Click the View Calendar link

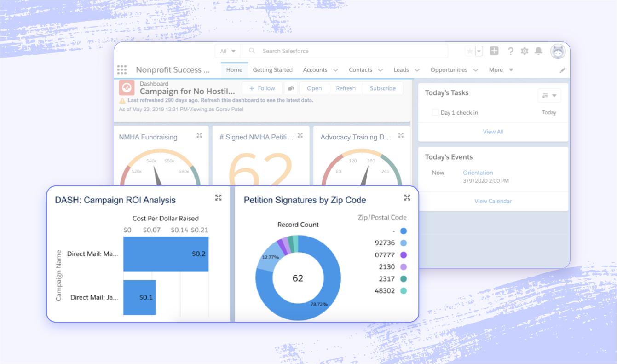click(493, 201)
